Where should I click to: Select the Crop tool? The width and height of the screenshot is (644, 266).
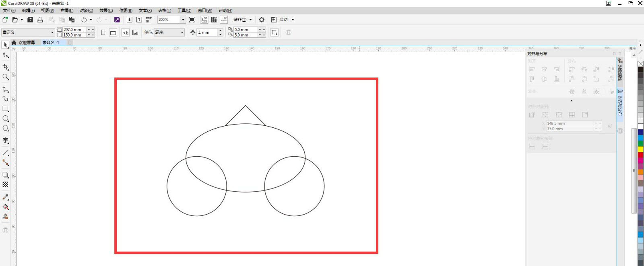6,67
